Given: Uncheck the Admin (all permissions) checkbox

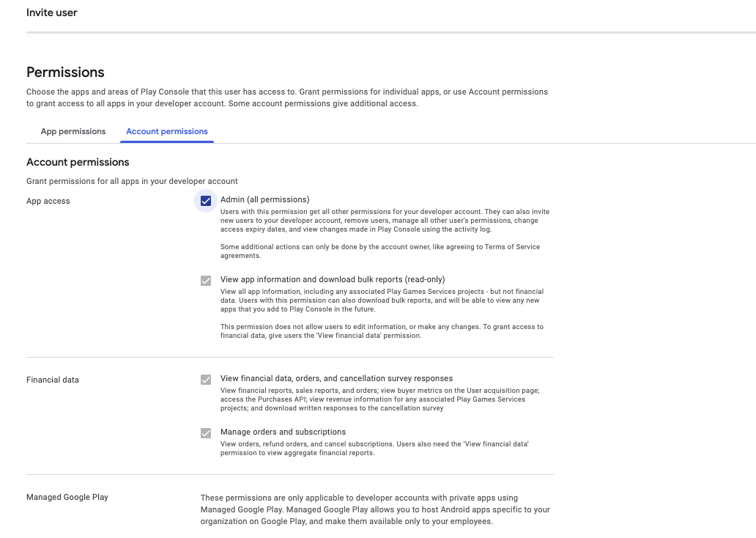Looking at the screenshot, I should tap(206, 200).
